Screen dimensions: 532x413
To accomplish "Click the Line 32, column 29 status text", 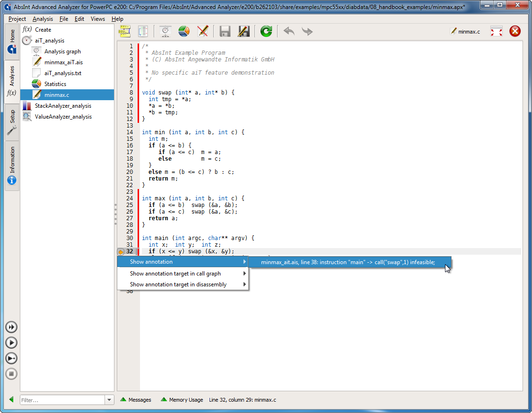I will click(x=243, y=400).
